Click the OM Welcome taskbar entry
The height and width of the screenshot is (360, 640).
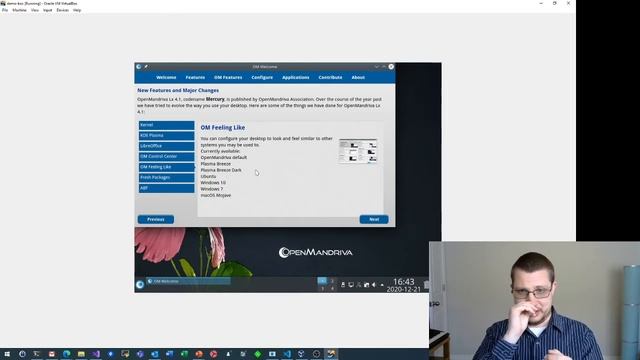tap(189, 281)
